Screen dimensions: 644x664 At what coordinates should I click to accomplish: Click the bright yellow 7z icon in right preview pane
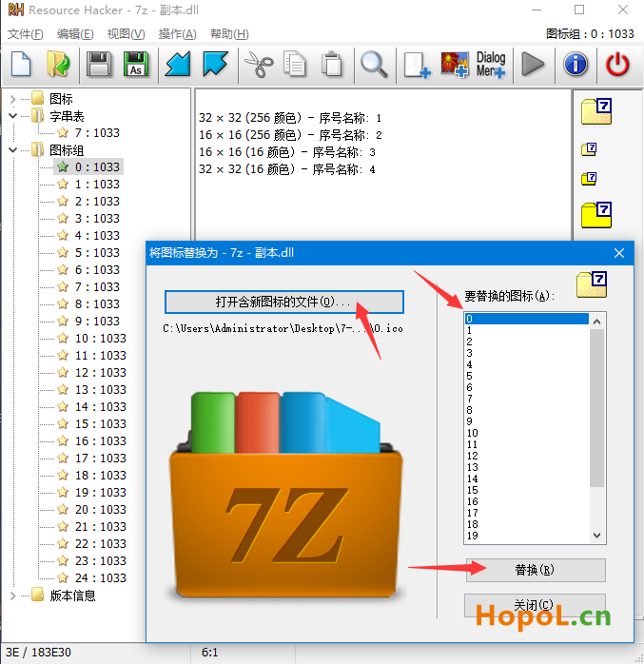pyautogui.click(x=596, y=215)
